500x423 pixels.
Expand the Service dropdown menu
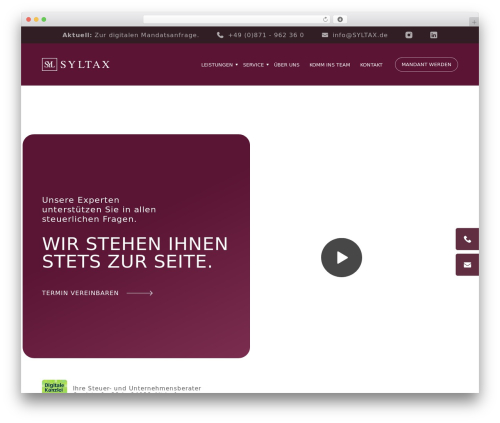(x=256, y=65)
